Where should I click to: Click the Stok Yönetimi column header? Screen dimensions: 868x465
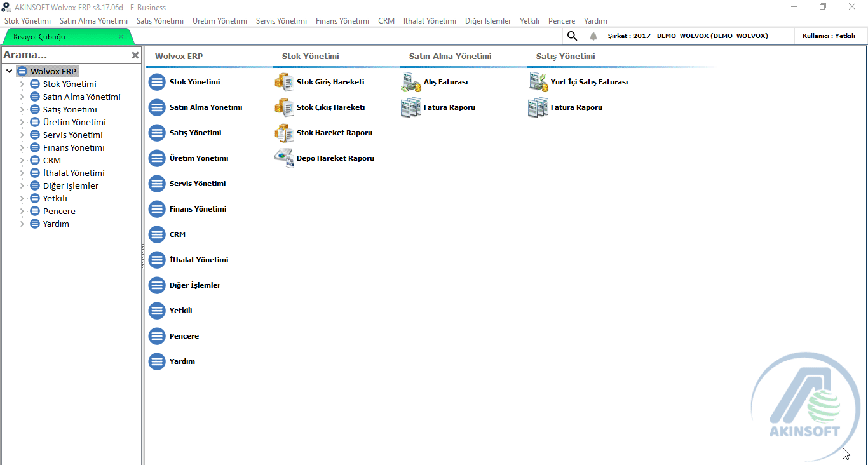coord(310,57)
